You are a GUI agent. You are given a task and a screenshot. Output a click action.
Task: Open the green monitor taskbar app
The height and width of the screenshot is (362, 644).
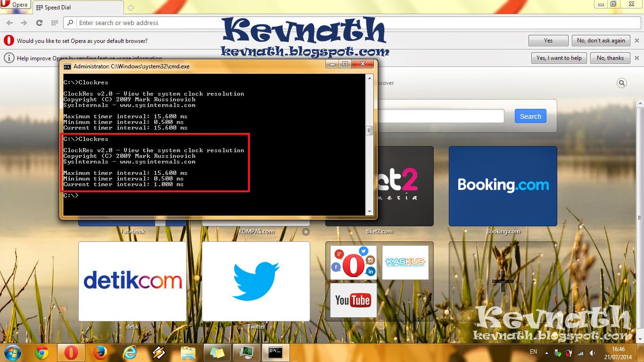pyautogui.click(x=246, y=353)
